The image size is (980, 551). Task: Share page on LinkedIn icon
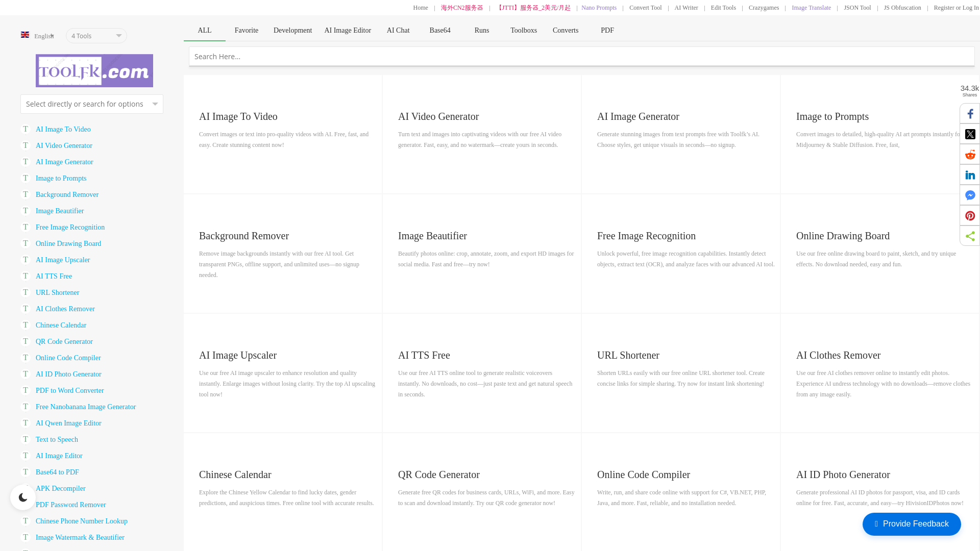pyautogui.click(x=970, y=175)
